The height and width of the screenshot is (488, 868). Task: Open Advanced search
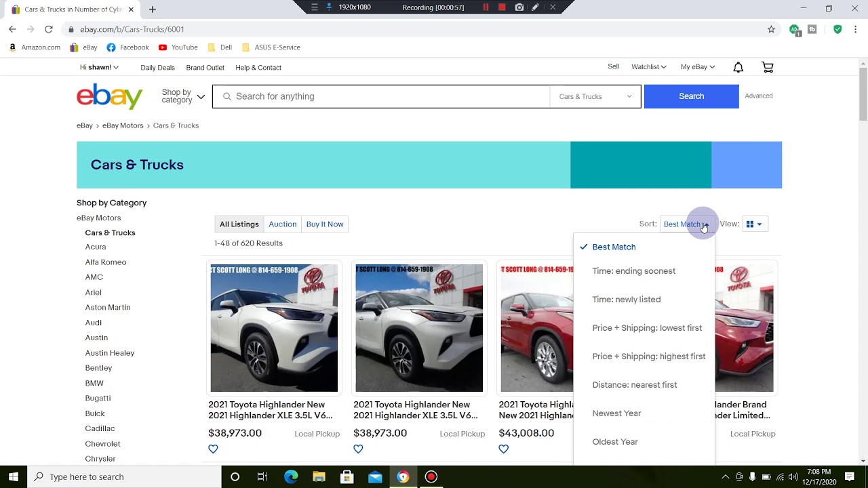click(758, 96)
